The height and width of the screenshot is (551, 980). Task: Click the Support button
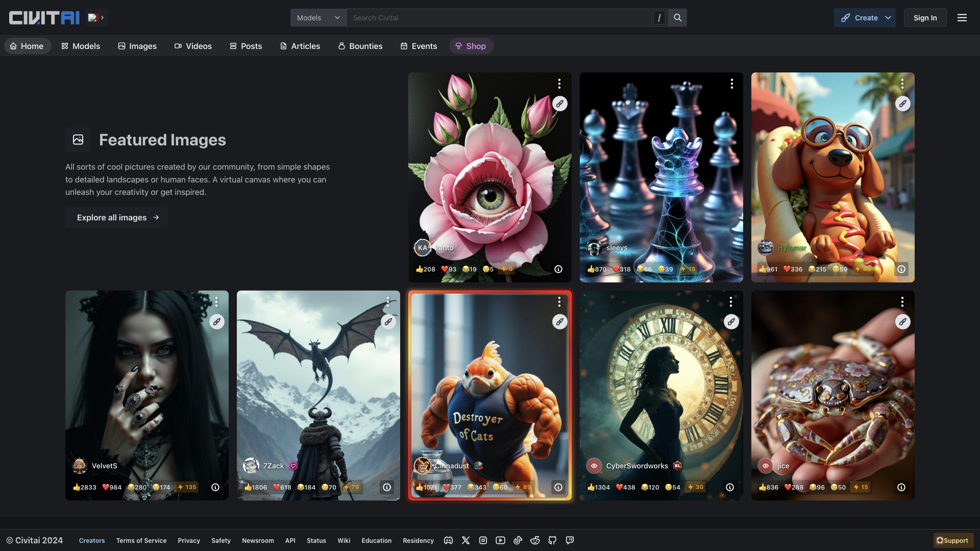click(953, 541)
